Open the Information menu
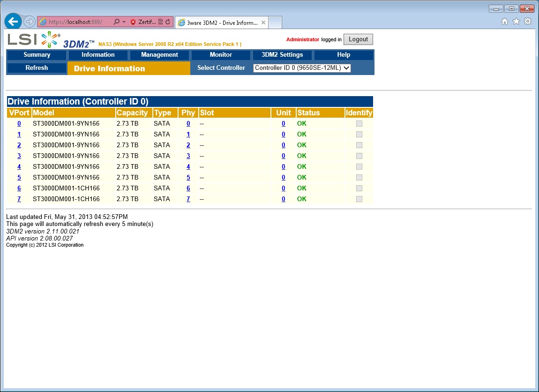The height and width of the screenshot is (392, 539). [x=98, y=55]
